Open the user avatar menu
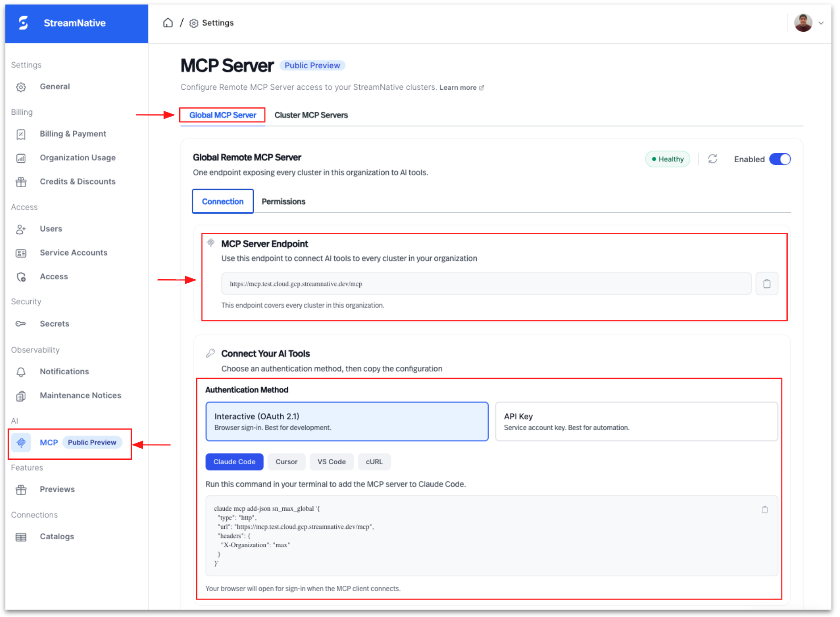The height and width of the screenshot is (617, 840). (803, 23)
